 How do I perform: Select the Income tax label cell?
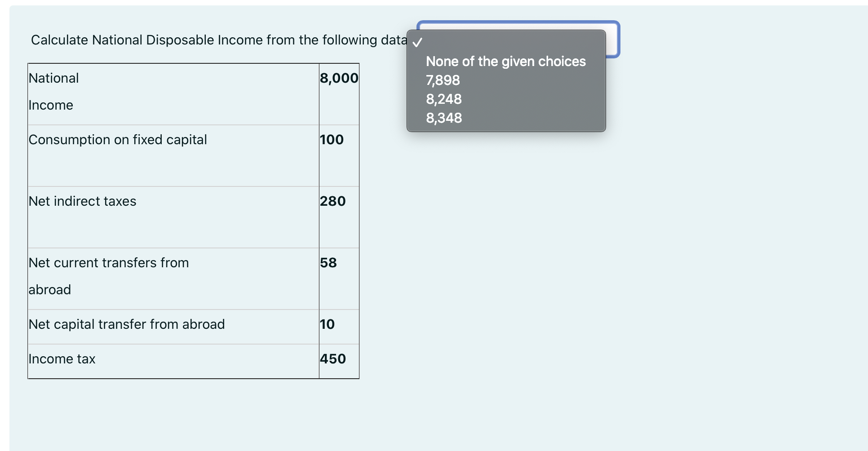pos(62,358)
